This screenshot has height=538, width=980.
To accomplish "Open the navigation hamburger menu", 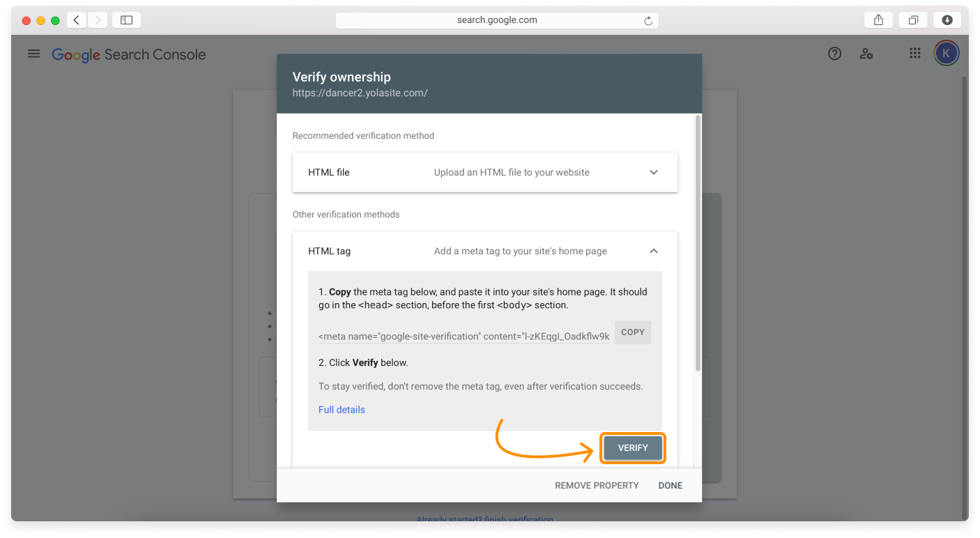I will coord(33,54).
